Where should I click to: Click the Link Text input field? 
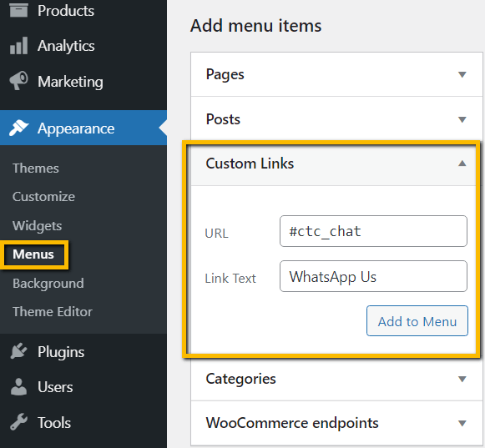point(373,276)
